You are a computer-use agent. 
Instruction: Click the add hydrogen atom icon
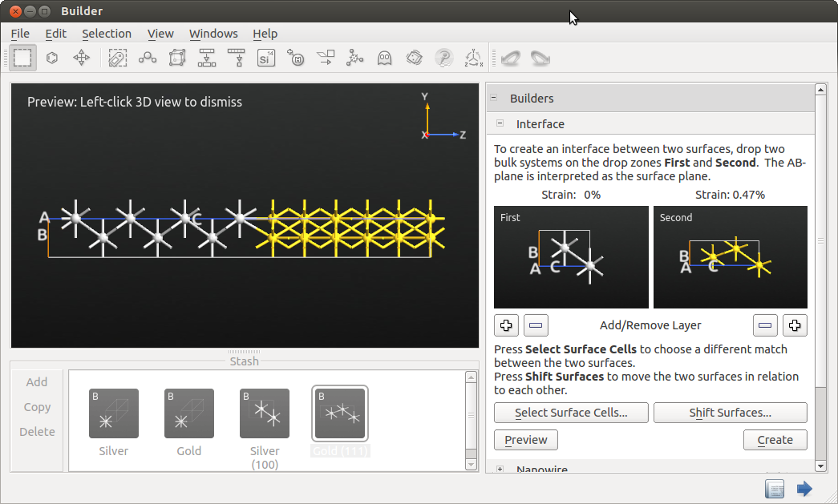tap(296, 58)
